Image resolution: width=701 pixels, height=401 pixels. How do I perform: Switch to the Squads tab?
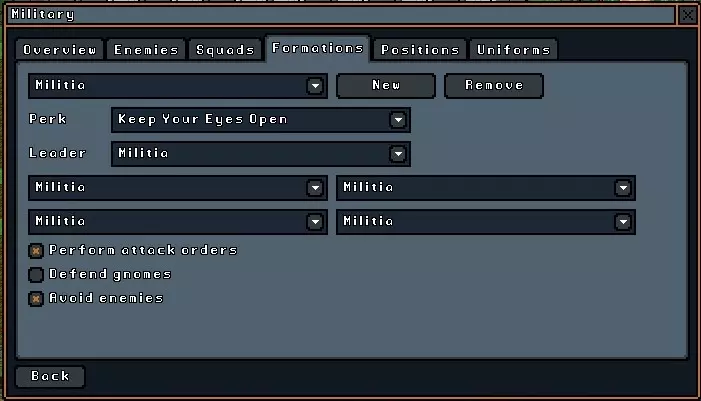(225, 50)
